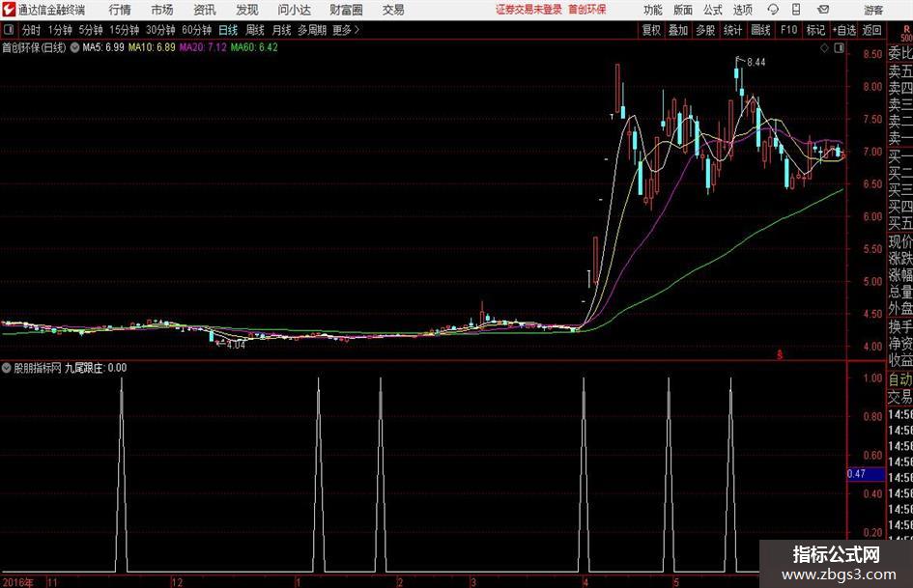Open the 财富圈 menu

(346, 10)
